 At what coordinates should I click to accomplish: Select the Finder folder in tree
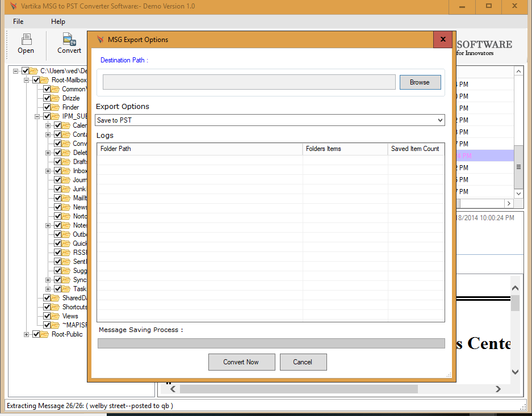tap(70, 107)
